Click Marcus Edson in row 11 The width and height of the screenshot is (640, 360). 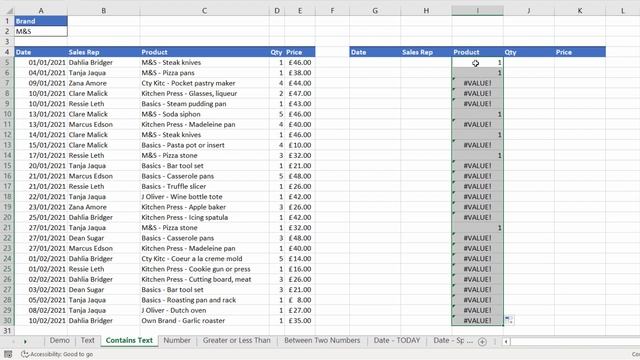(x=104, y=124)
